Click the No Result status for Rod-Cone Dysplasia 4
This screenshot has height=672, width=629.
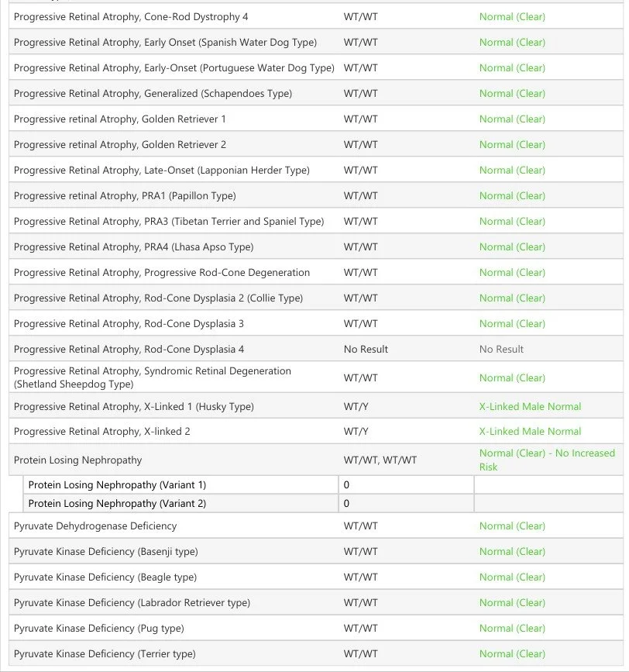pos(501,350)
